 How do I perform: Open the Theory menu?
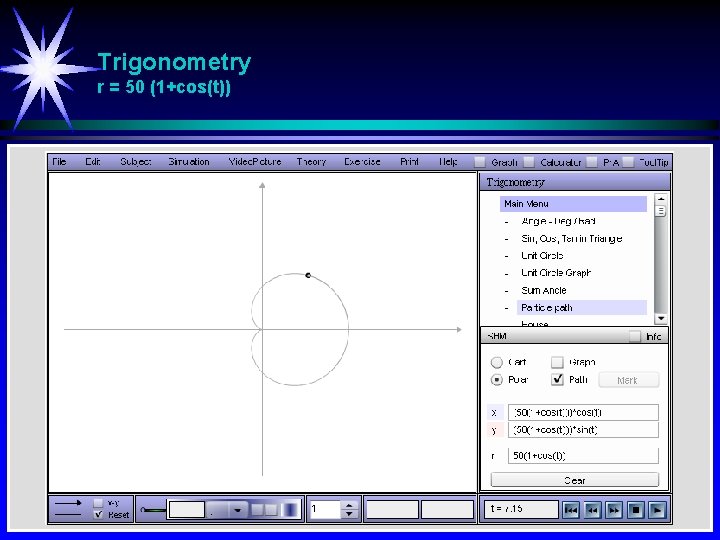(x=311, y=162)
